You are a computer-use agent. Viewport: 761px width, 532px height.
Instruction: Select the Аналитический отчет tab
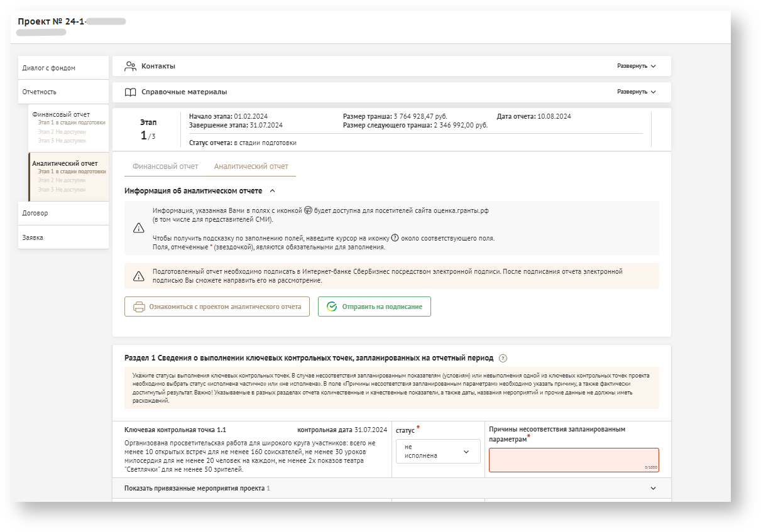(251, 166)
